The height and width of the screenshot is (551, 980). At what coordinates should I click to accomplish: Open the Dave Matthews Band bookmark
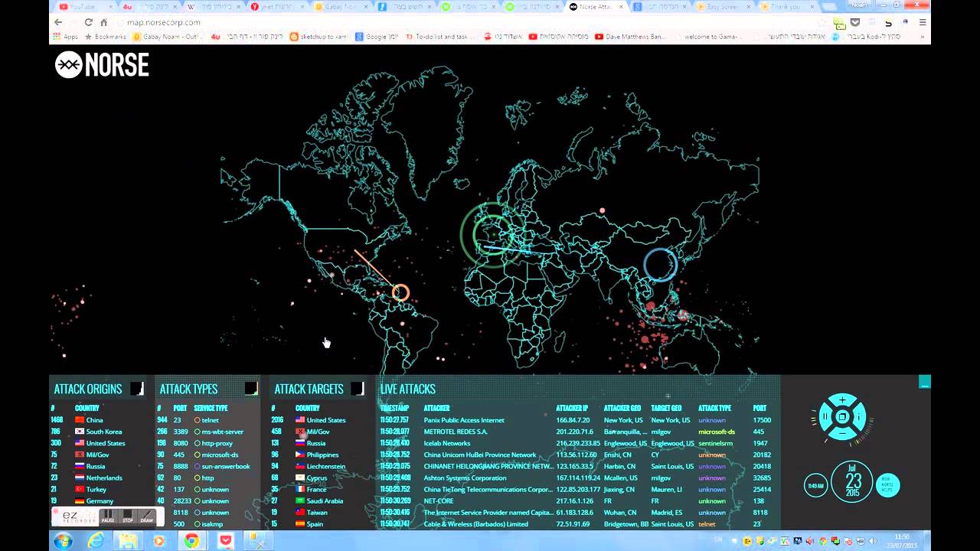pyautogui.click(x=630, y=36)
